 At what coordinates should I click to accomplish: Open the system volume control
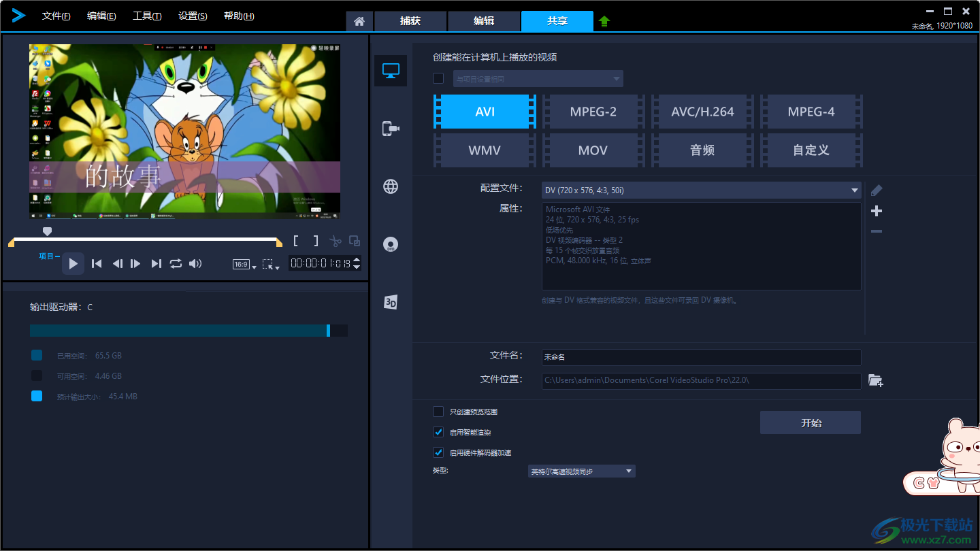click(195, 263)
